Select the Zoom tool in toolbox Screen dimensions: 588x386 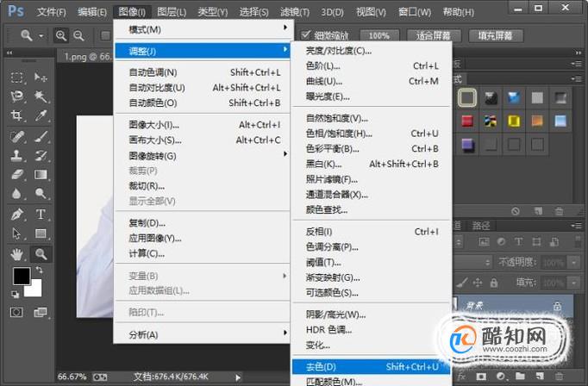pyautogui.click(x=41, y=254)
